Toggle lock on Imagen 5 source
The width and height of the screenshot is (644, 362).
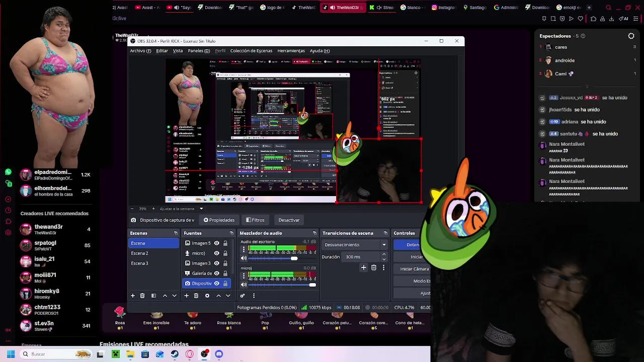[225, 243]
